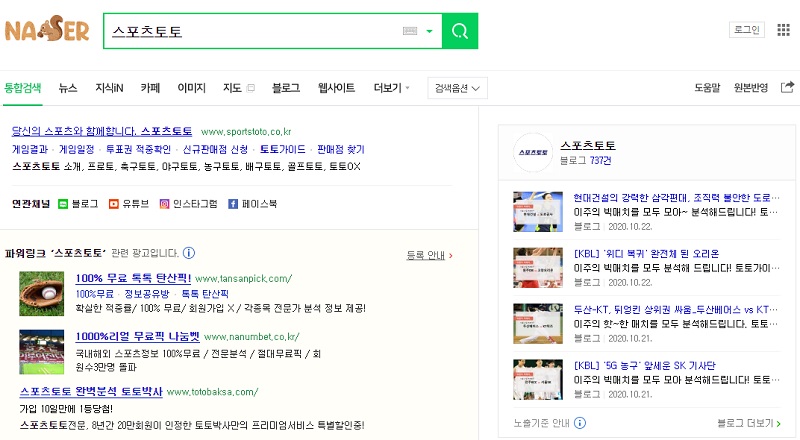The image size is (800, 440).
Task: Open [KBL] '워디 복귀' 완전체 된 오리온 post
Action: pyautogui.click(x=646, y=254)
